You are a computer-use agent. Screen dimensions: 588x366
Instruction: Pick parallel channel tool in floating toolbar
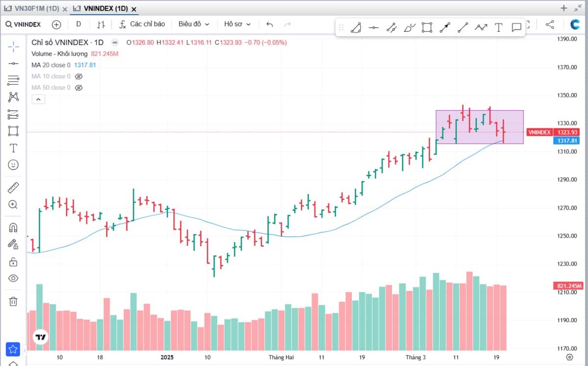point(392,27)
